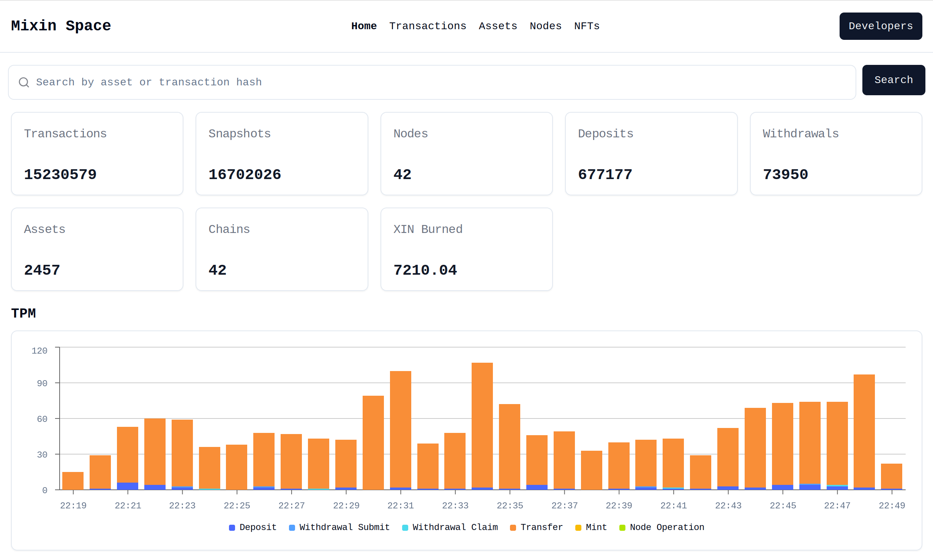Click the 22:31 bar in TPM chart
933x560 pixels.
401,430
